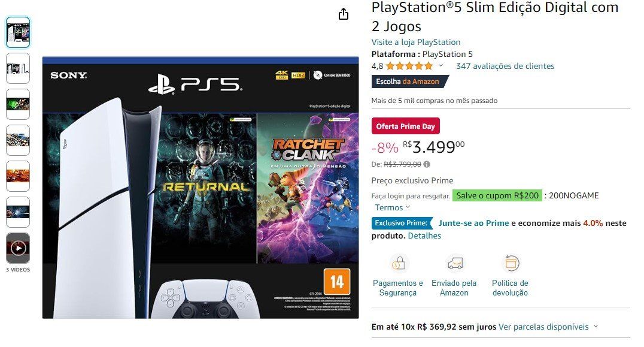
Task: Expand the Termos coupon details
Action: coord(392,207)
